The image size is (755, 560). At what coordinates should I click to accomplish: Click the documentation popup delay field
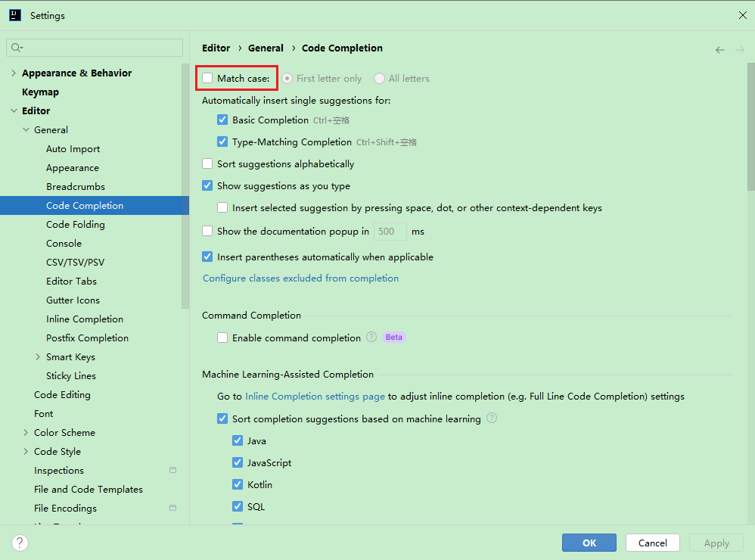[390, 232]
